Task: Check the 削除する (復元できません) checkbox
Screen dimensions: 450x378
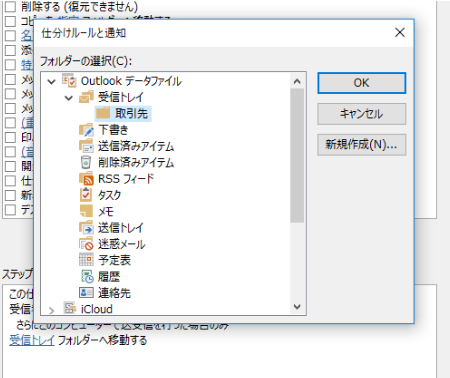Action: (x=10, y=6)
